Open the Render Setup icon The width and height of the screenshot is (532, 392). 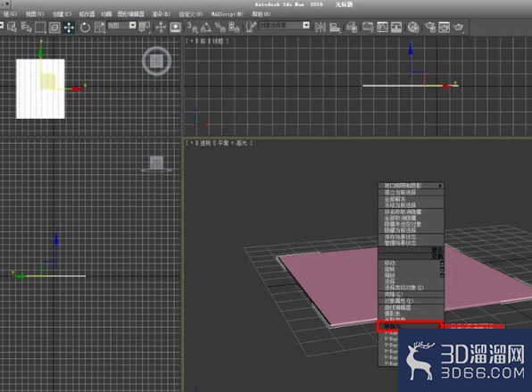point(430,28)
